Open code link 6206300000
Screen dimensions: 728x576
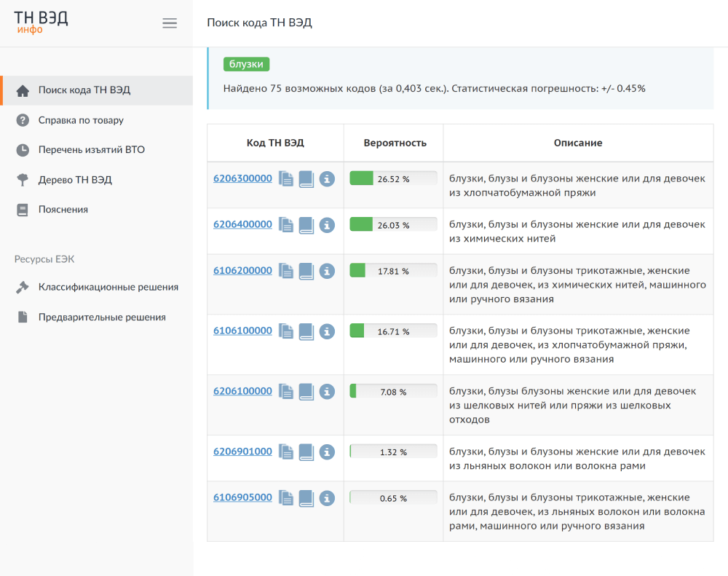(242, 178)
